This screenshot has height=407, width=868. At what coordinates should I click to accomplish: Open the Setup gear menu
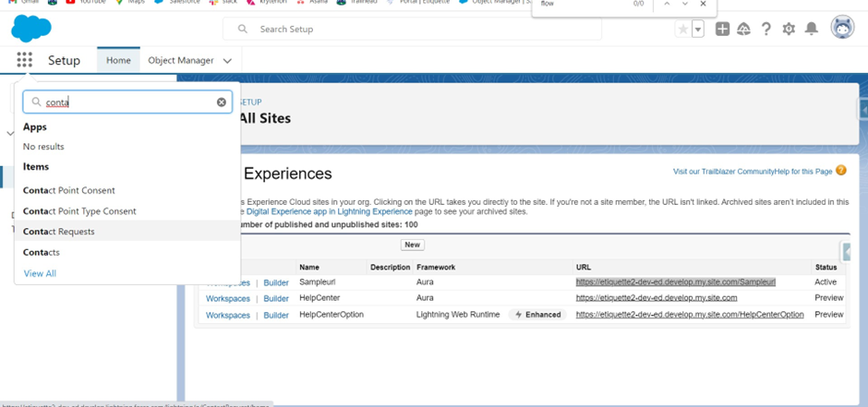tap(789, 30)
